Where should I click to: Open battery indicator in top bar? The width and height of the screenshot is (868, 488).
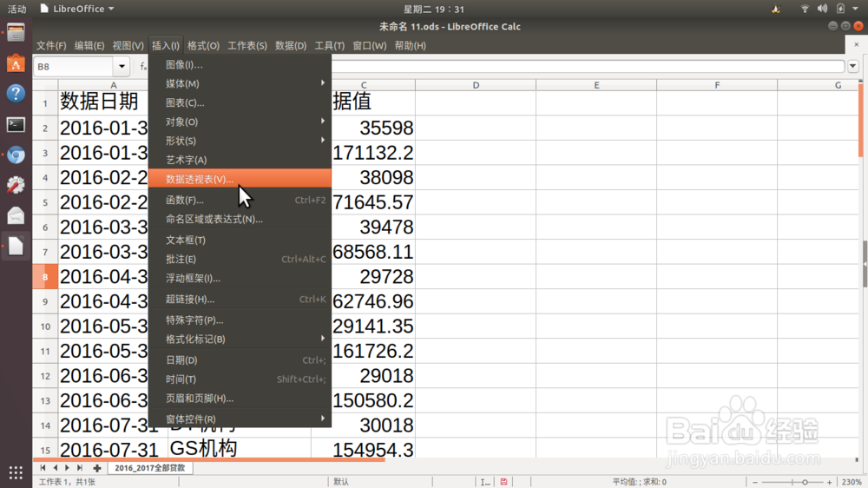840,9
